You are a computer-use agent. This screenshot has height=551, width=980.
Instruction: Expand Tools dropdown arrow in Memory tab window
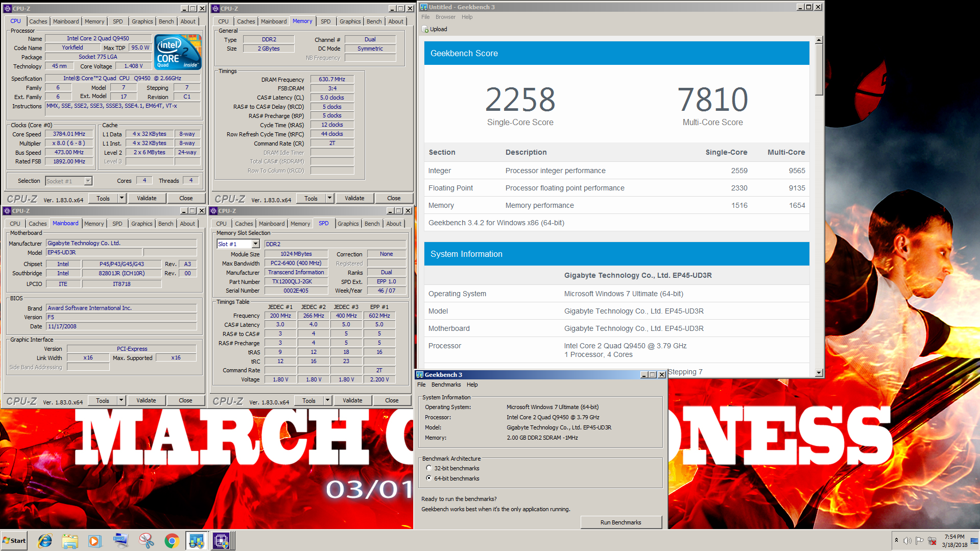(329, 198)
